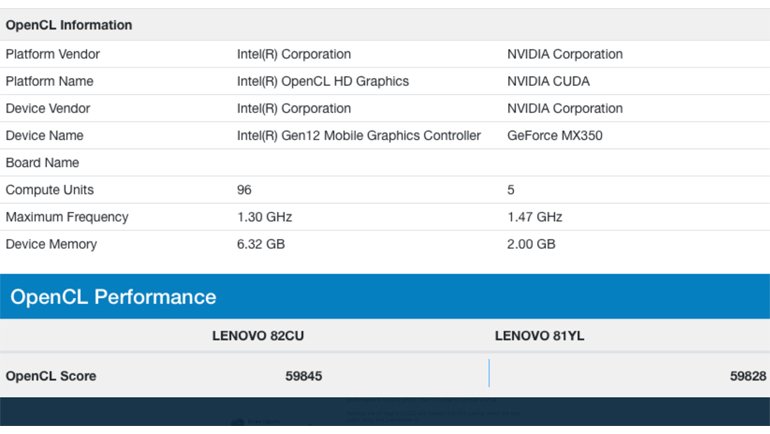The image size is (770, 434).
Task: Click 'NVIDIA Corporation' in the Device Vendor row
Action: (x=565, y=108)
